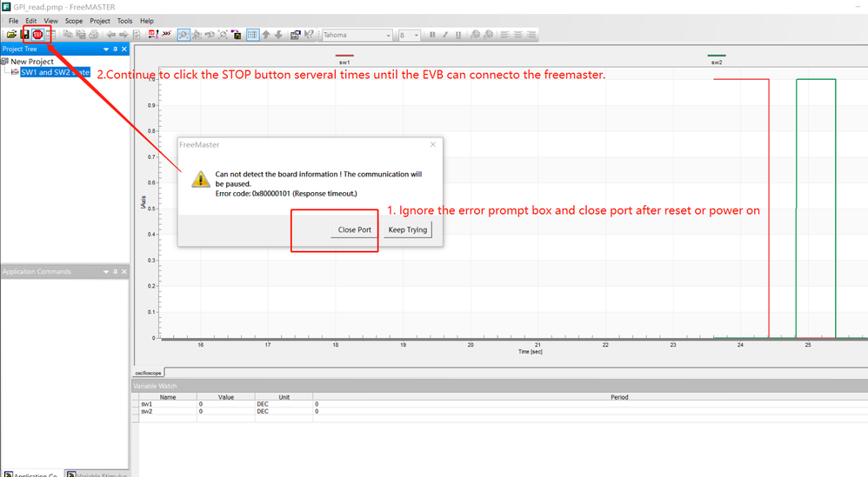Toggle Italic formatting
Viewport: 868px width, 477px height.
pos(445,34)
